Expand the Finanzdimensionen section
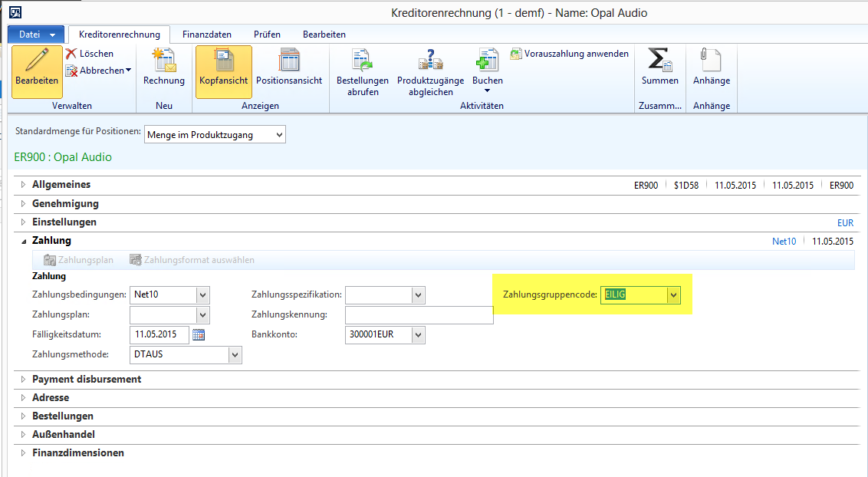This screenshot has width=868, height=477. (24, 453)
